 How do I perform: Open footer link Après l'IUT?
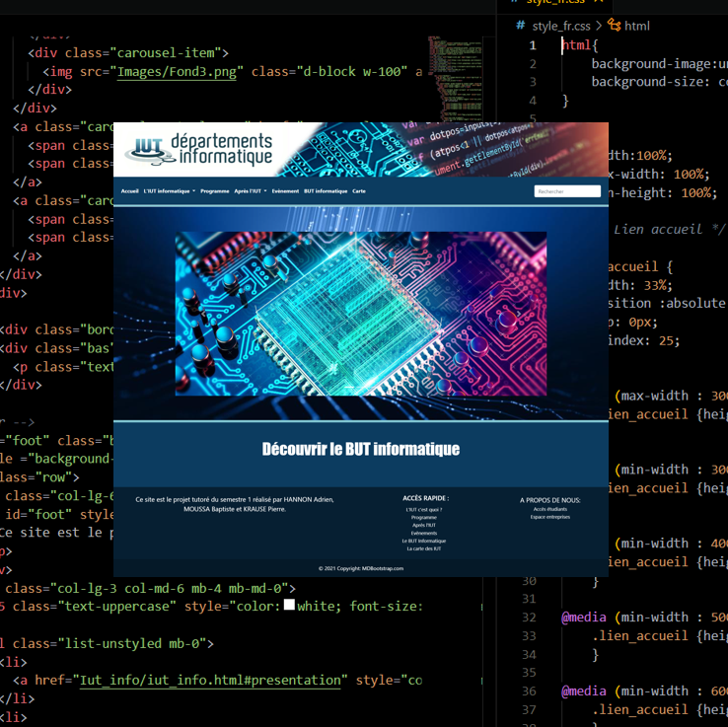pos(424,525)
